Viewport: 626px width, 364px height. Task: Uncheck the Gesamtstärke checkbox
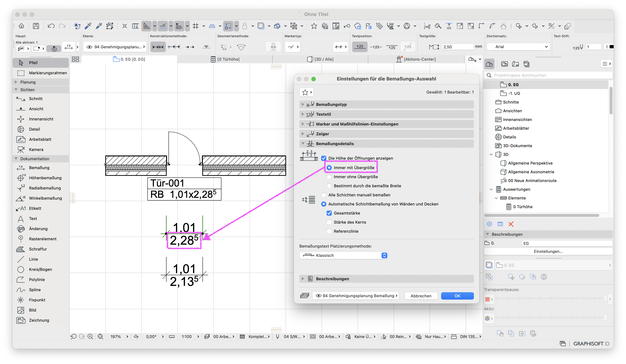(x=329, y=213)
